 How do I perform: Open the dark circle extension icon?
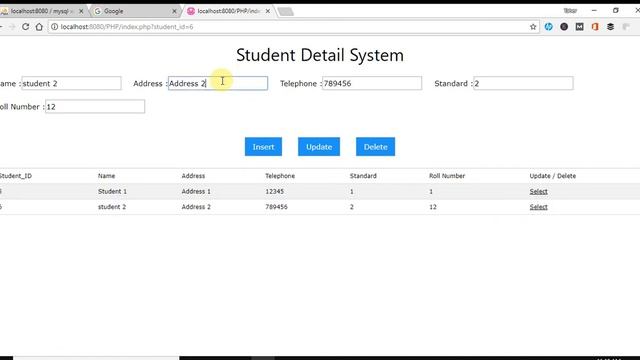(x=564, y=27)
